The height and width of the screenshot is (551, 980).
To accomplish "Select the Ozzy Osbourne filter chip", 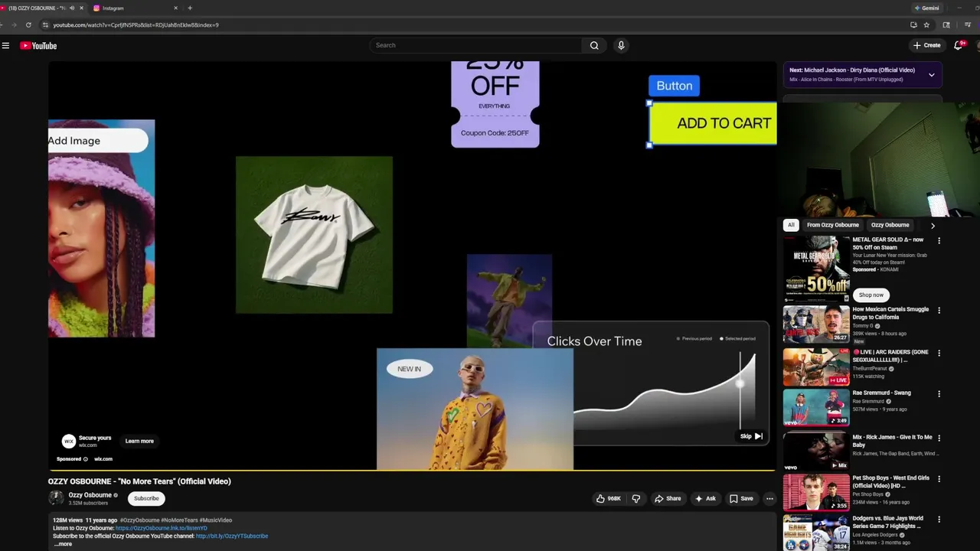I will point(890,225).
